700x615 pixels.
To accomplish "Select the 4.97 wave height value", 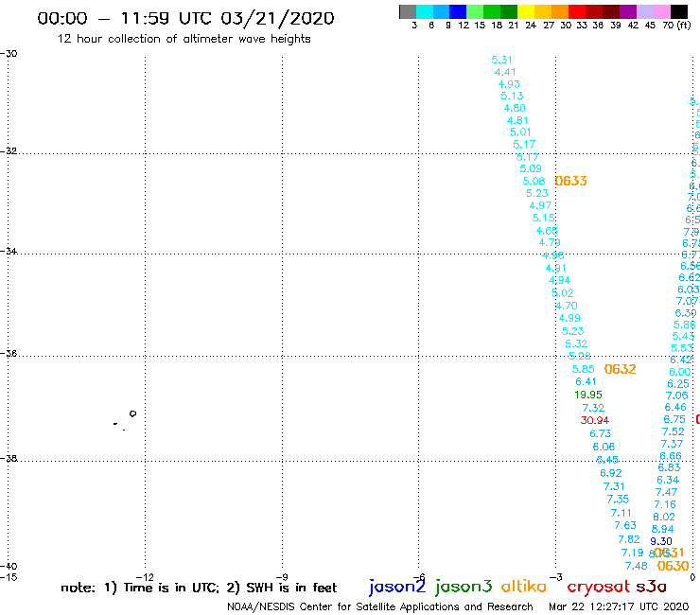I will 540,205.
